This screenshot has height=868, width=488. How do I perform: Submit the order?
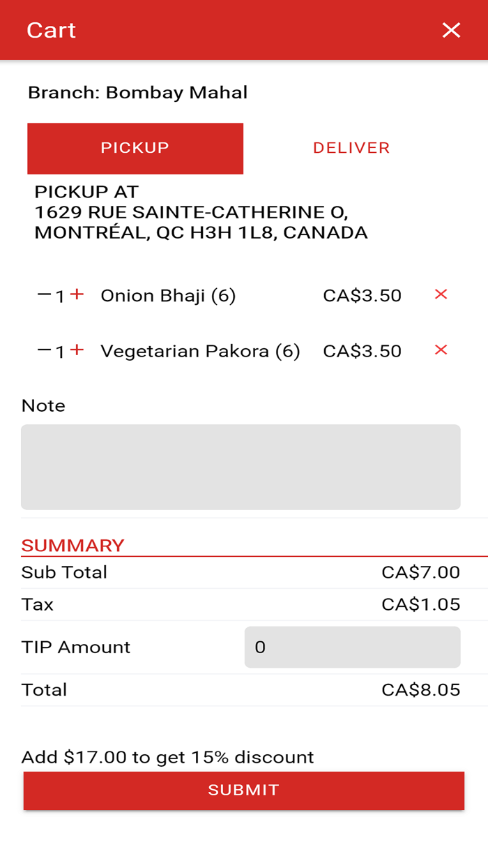click(244, 791)
